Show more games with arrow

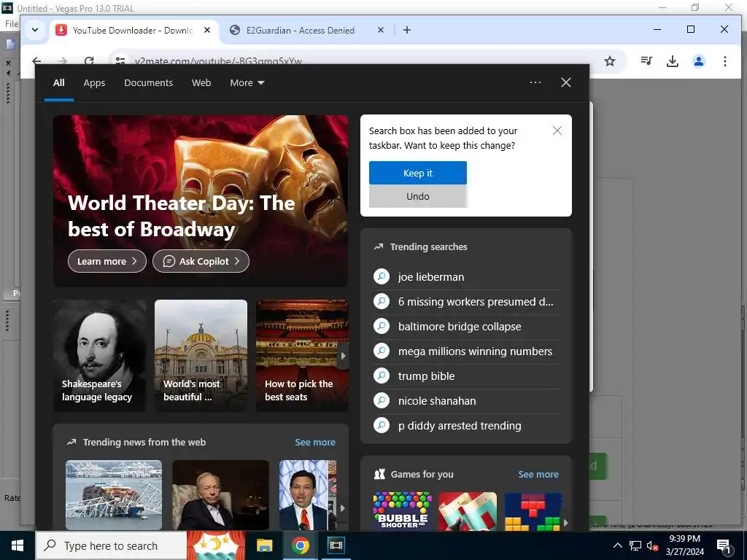click(x=565, y=522)
